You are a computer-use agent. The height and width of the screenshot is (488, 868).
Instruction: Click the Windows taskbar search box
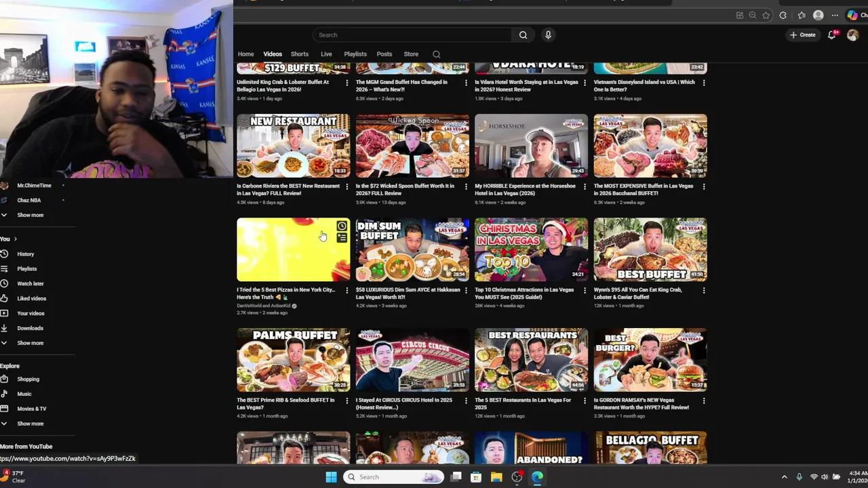(393, 477)
